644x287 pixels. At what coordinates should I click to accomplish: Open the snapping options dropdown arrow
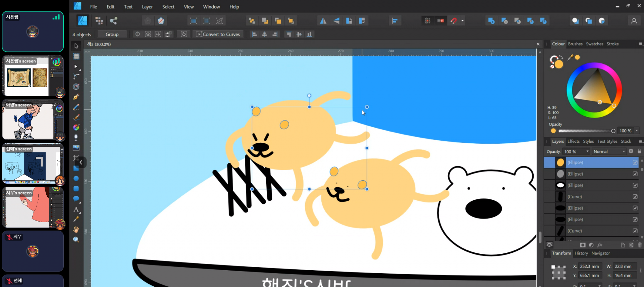[463, 21]
